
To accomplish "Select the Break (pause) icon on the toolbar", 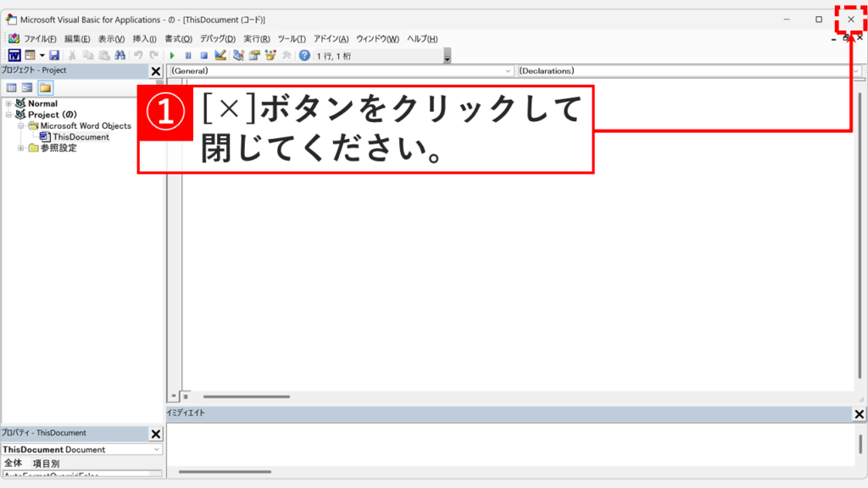I will pyautogui.click(x=188, y=54).
